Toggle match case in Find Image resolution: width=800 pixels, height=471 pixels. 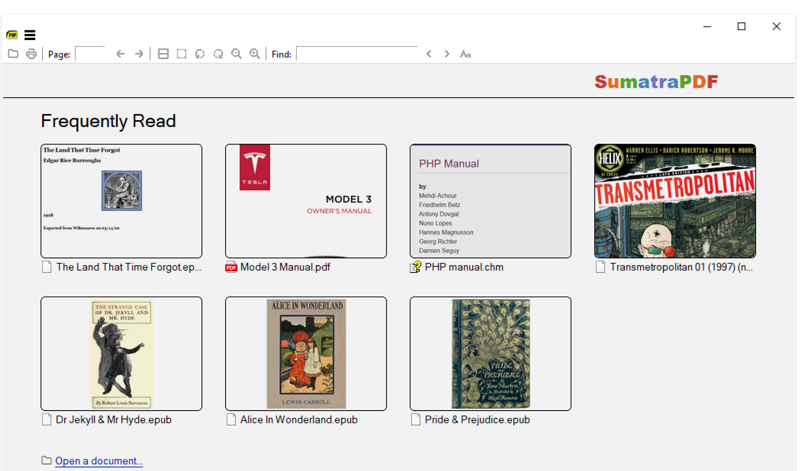(x=465, y=54)
